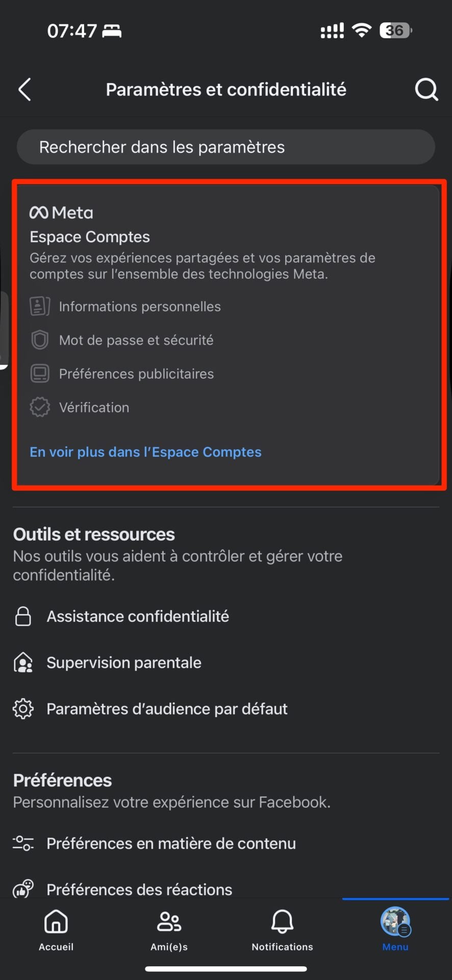Open "En voir plus dans l'Espace Comptes"

tap(145, 452)
